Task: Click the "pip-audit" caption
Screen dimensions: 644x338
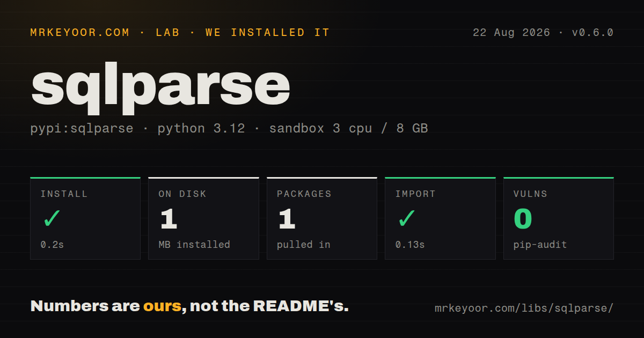Action: (x=540, y=245)
